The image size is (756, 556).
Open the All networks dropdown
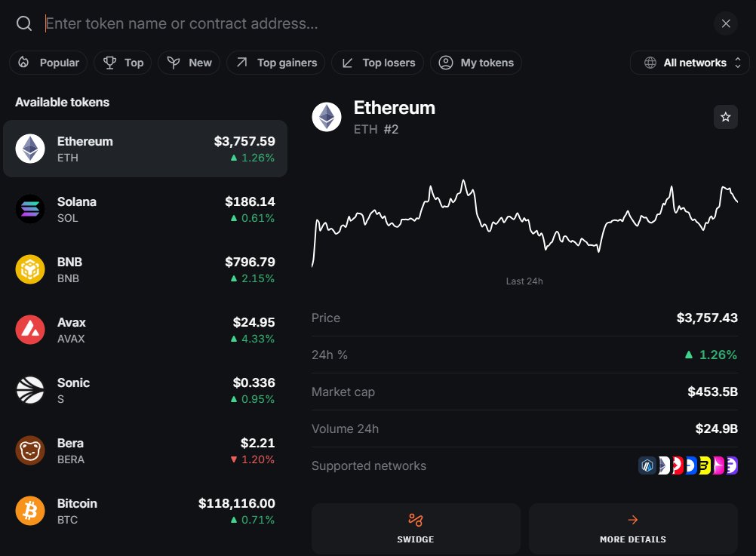(690, 63)
